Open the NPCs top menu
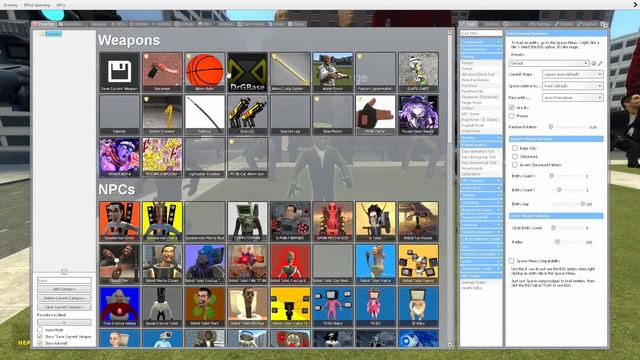This screenshot has width=640, height=360. [61, 5]
